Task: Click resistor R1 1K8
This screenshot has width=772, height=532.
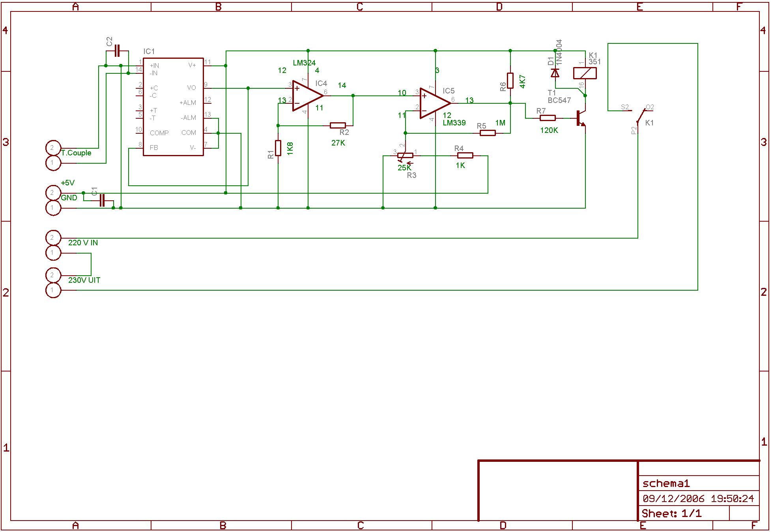Action: [x=278, y=148]
